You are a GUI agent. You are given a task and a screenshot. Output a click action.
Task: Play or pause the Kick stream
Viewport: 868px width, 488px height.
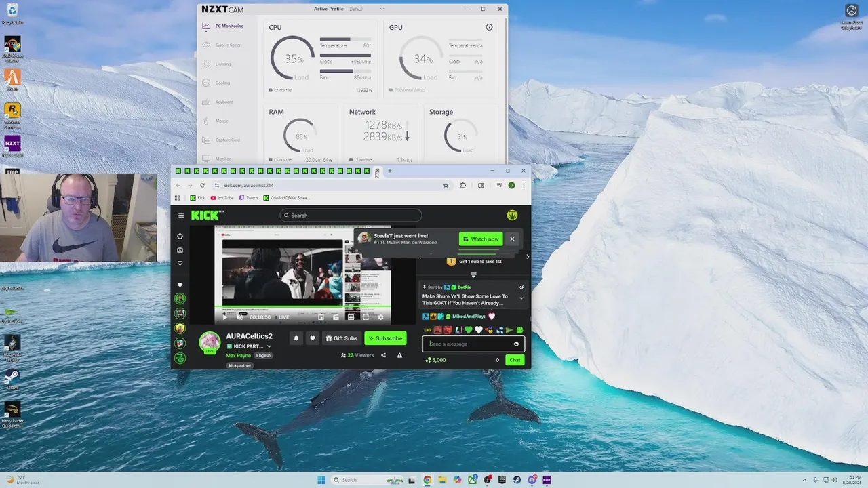click(x=225, y=317)
